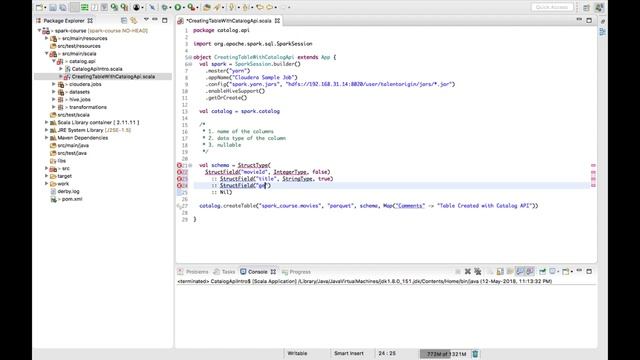Viewport: 640px width, 360px height.
Task: Toggle Show Console on Standard Out change
Action: (x=520, y=271)
